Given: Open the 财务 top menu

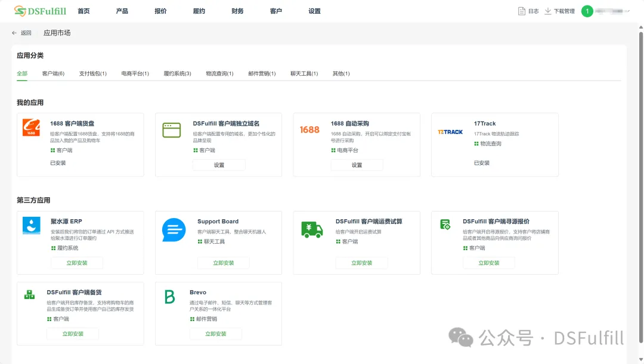Looking at the screenshot, I should point(237,11).
